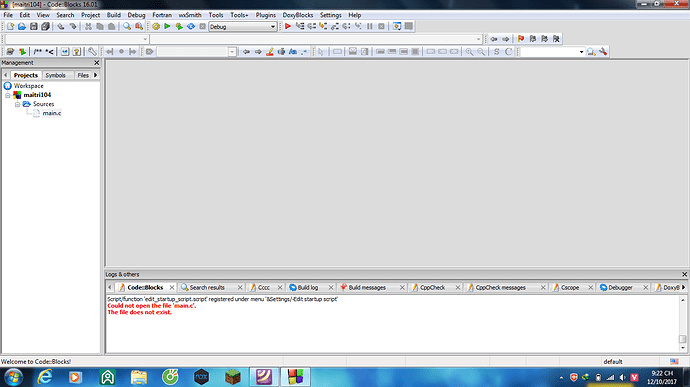The height and width of the screenshot is (387, 690).
Task: Collapse the maitri104 project tree node
Action: click(x=7, y=95)
